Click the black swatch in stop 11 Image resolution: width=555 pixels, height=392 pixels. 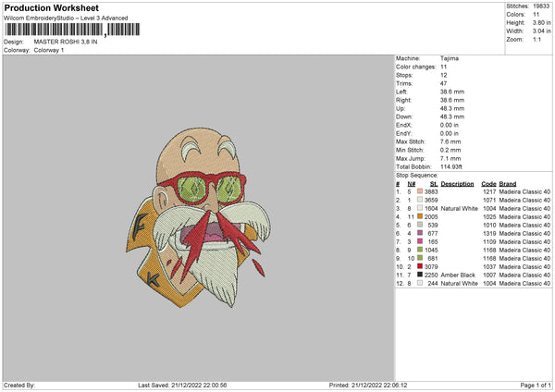pyautogui.click(x=420, y=275)
